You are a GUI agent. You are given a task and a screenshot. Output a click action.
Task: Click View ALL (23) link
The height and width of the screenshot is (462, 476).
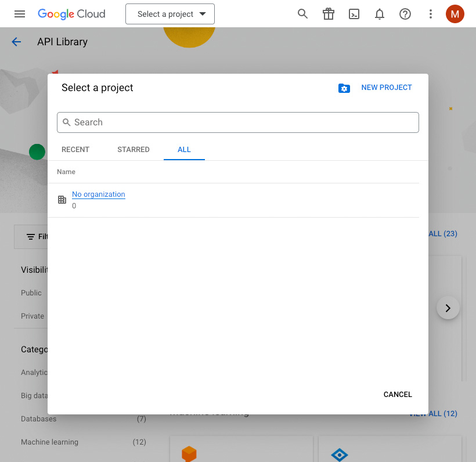[x=442, y=234]
